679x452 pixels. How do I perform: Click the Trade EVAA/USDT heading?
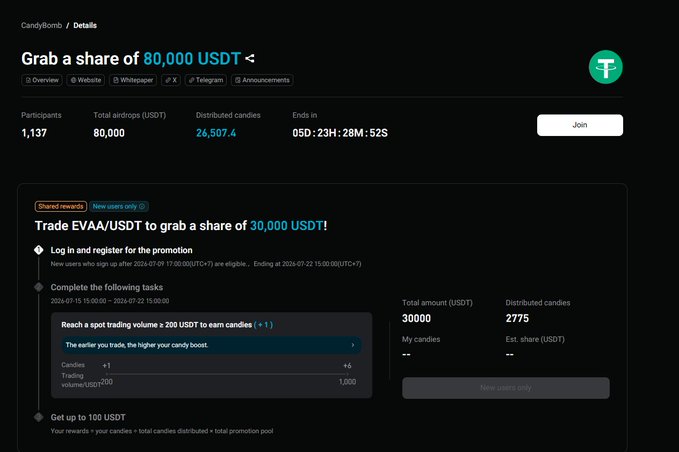coord(181,226)
